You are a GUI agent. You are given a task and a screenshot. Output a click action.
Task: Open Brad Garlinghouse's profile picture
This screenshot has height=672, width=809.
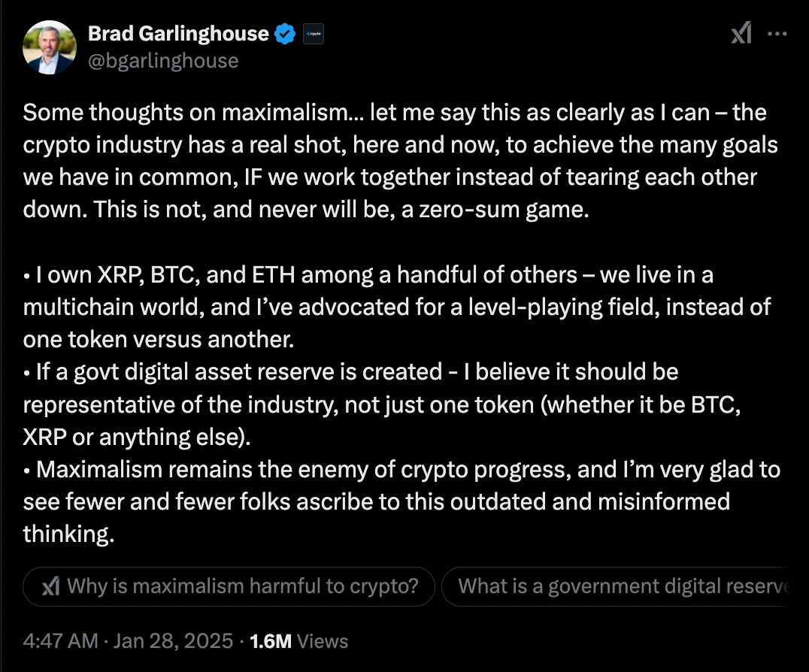(x=50, y=47)
